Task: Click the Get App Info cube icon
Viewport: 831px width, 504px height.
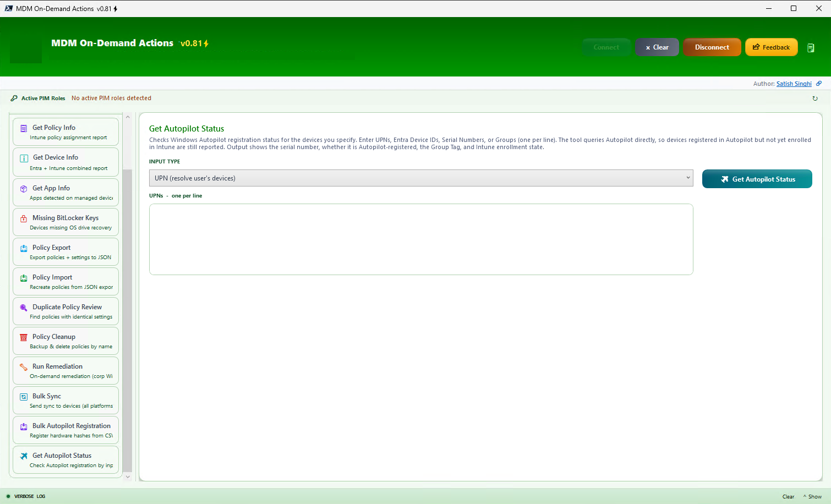Action: coord(24,189)
